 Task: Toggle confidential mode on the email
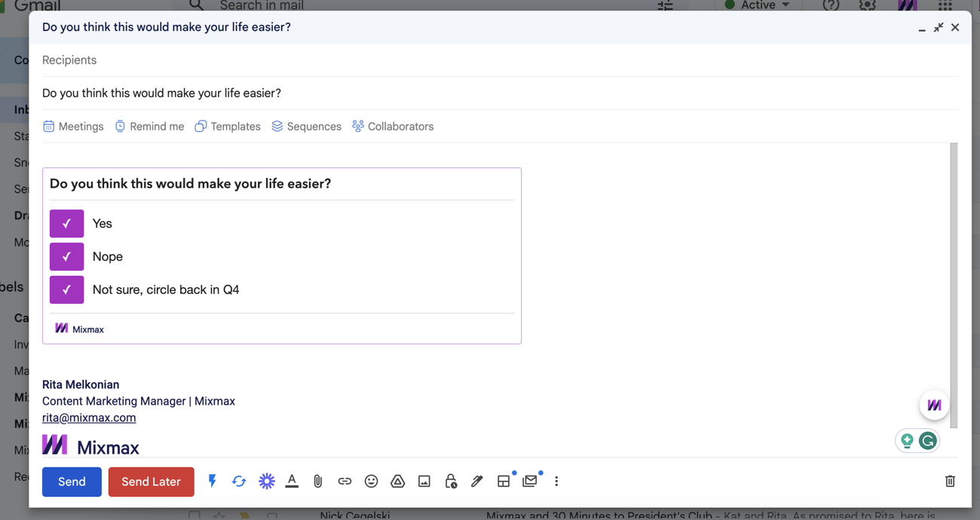tap(450, 481)
